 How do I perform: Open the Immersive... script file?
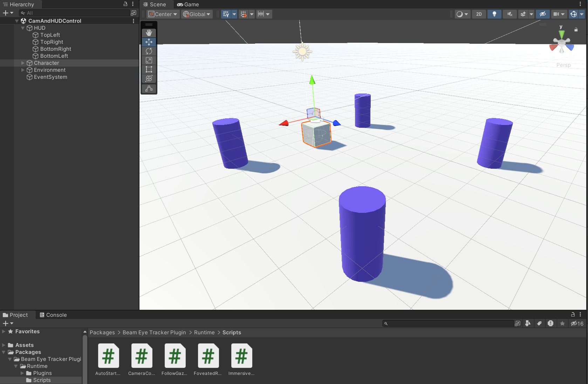(241, 360)
